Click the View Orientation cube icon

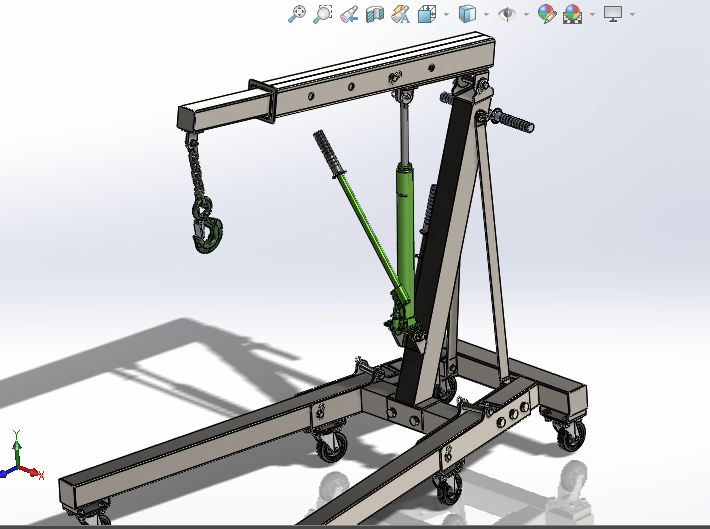427,14
